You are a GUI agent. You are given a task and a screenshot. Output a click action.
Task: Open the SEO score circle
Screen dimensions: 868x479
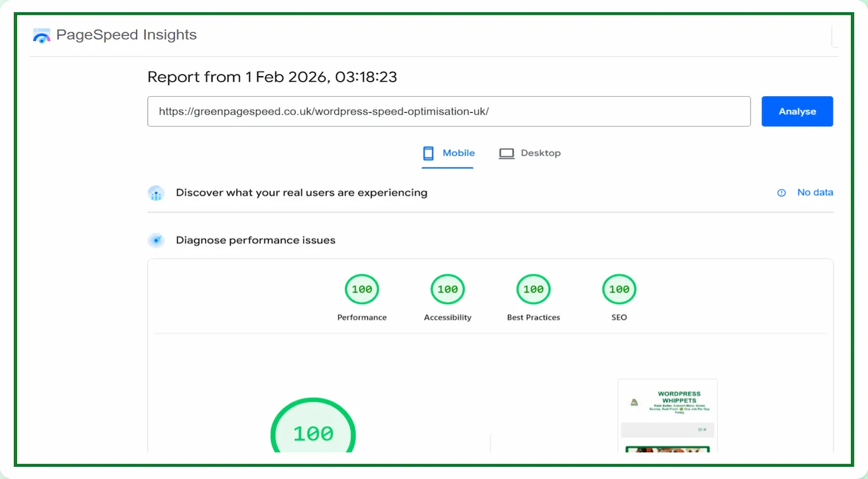(x=619, y=289)
